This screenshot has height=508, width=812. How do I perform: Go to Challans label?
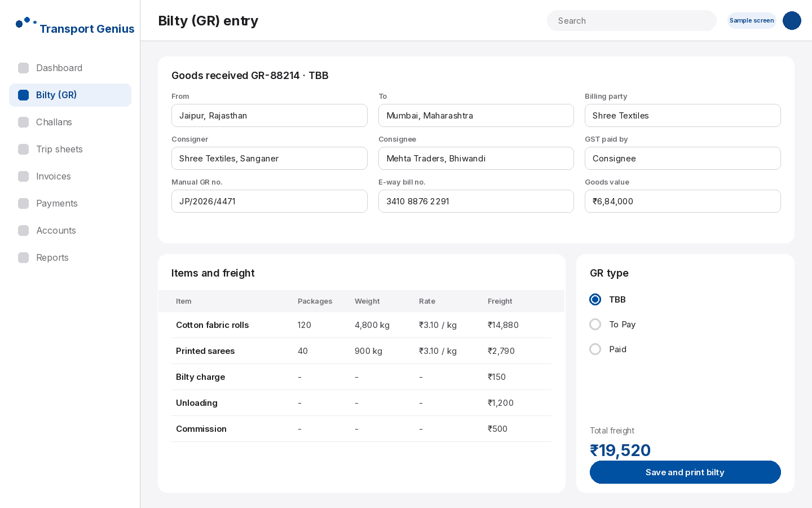pos(54,122)
